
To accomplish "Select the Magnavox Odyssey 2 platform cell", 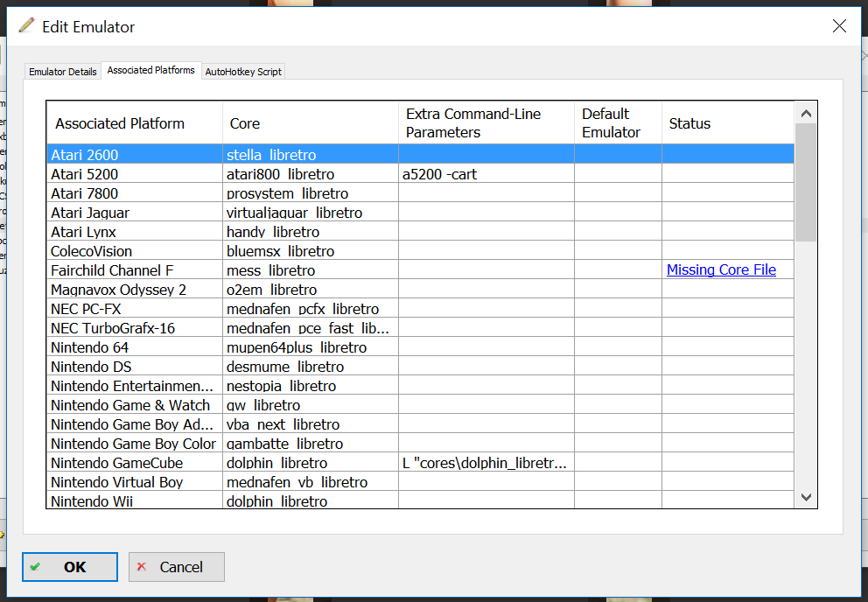I will (x=135, y=289).
